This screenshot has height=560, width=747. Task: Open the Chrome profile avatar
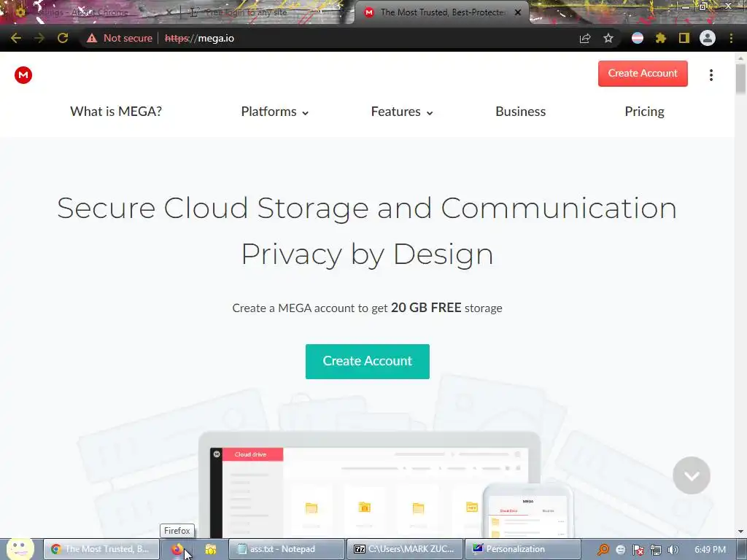tap(708, 38)
